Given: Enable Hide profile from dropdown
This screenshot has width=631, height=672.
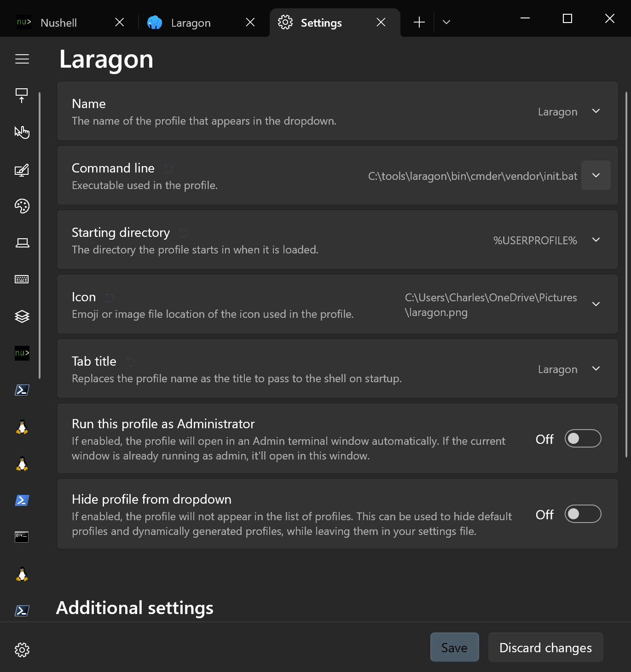Looking at the screenshot, I should tap(583, 514).
